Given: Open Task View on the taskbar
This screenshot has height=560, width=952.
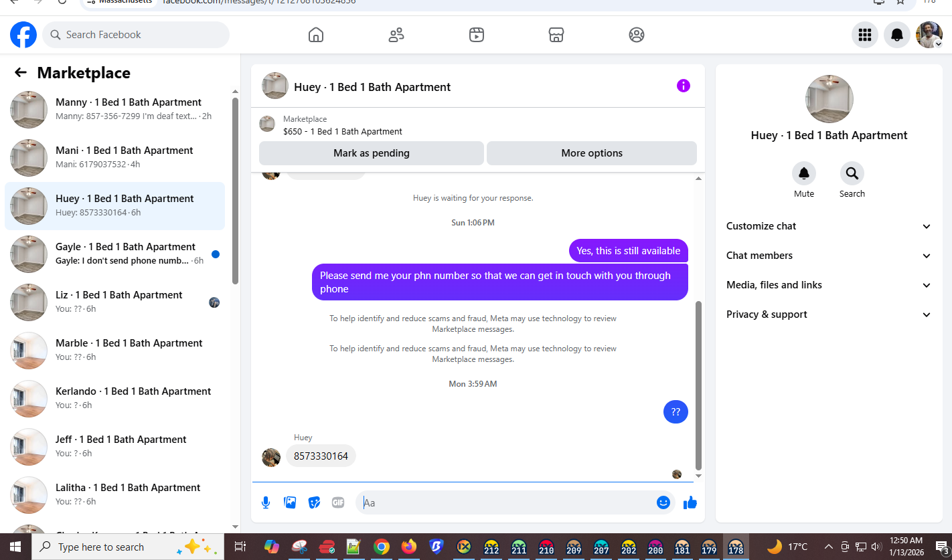Looking at the screenshot, I should [x=240, y=547].
